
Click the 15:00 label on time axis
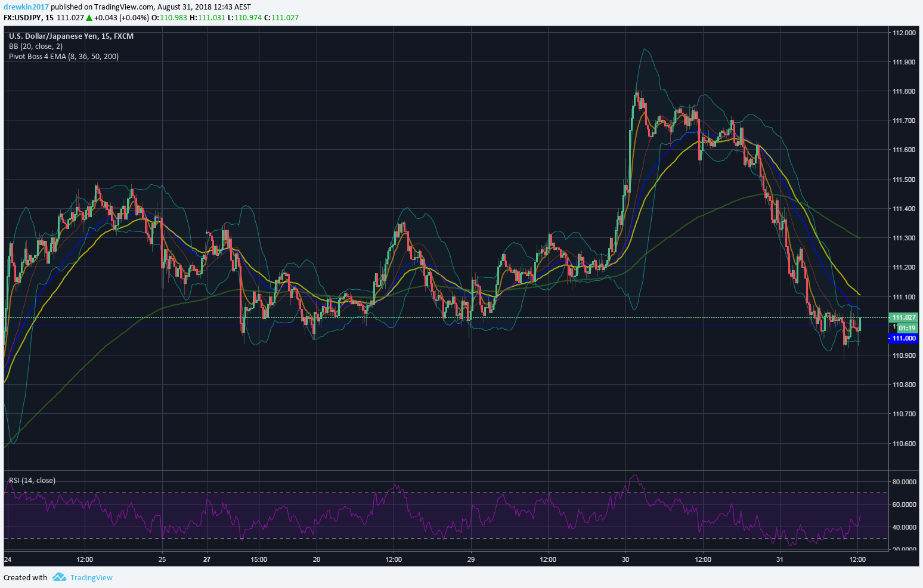tap(259, 559)
